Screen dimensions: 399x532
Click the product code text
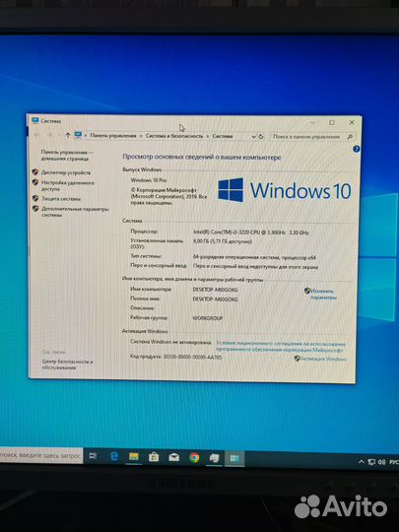click(175, 357)
